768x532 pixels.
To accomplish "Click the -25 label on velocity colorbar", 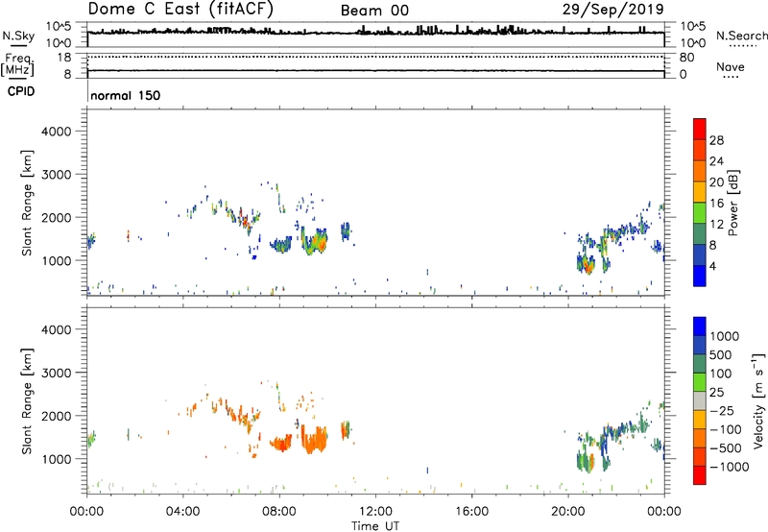I will [x=721, y=411].
